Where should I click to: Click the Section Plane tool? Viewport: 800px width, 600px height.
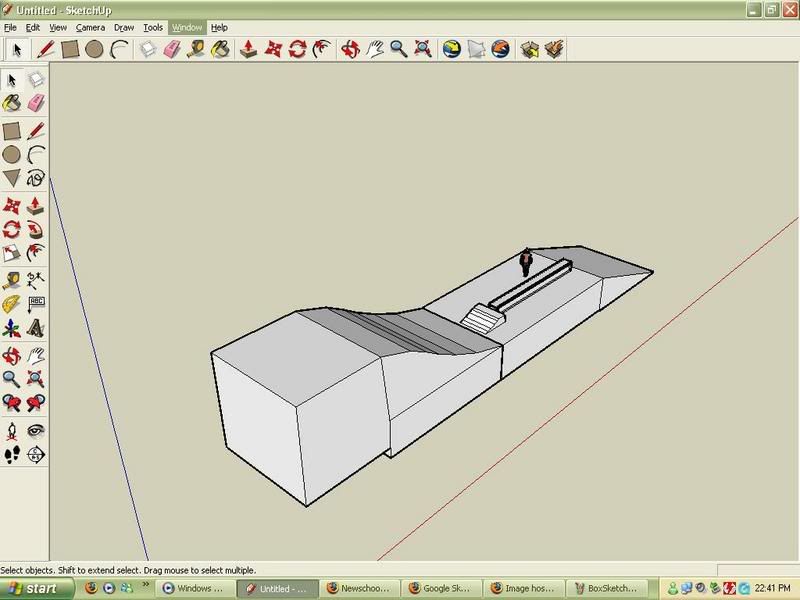[36, 455]
